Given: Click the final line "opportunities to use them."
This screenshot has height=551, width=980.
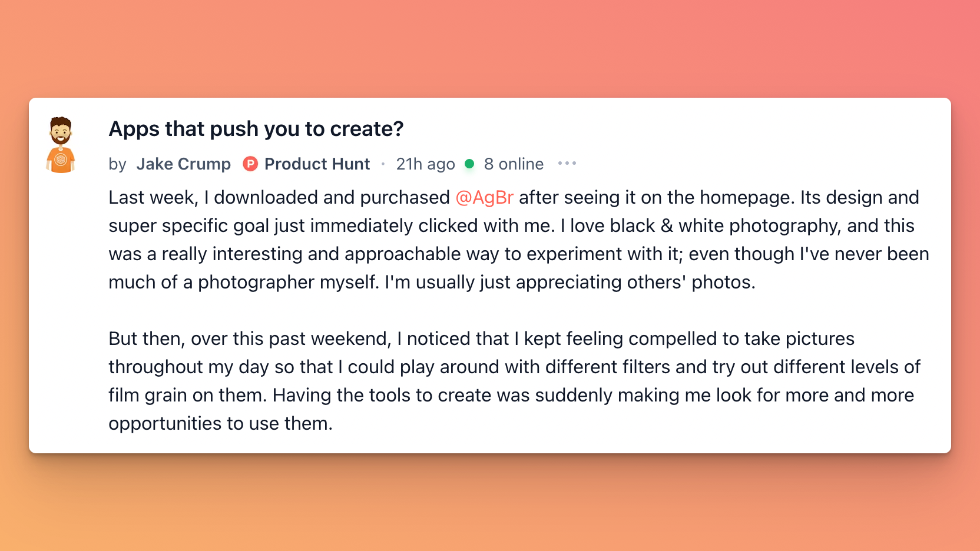Looking at the screenshot, I should click(220, 423).
